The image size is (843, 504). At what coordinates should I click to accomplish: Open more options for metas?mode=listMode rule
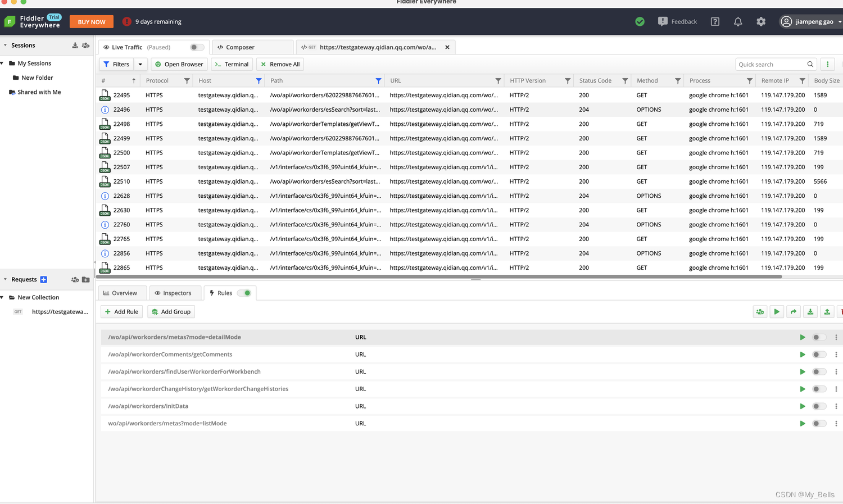click(x=836, y=424)
